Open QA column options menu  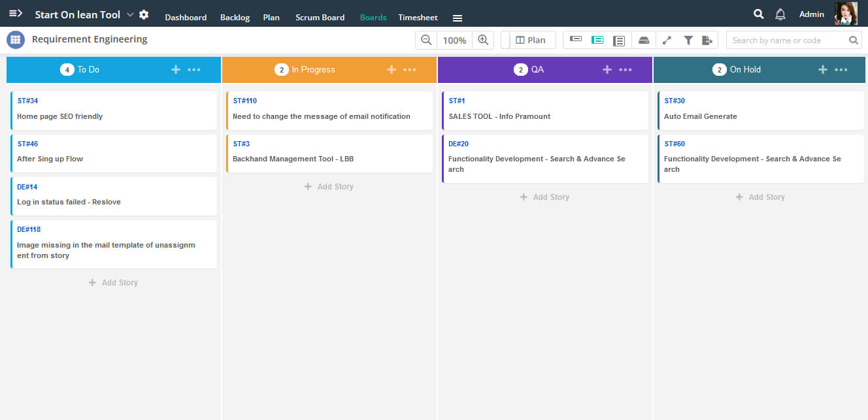pyautogui.click(x=626, y=69)
